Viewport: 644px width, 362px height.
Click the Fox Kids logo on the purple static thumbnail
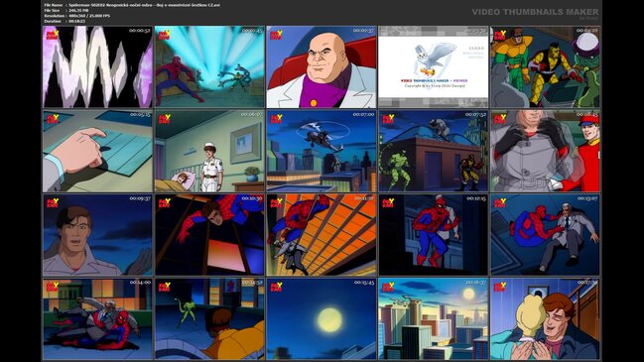[x=53, y=35]
